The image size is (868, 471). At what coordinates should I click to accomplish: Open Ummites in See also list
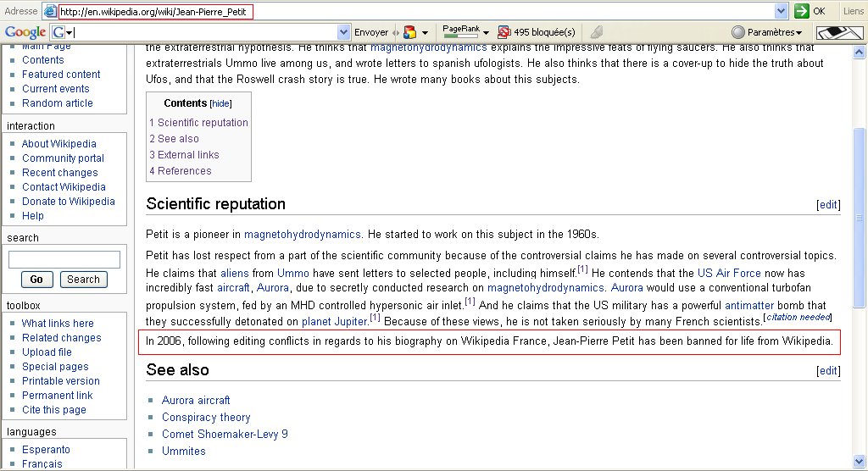(x=184, y=451)
